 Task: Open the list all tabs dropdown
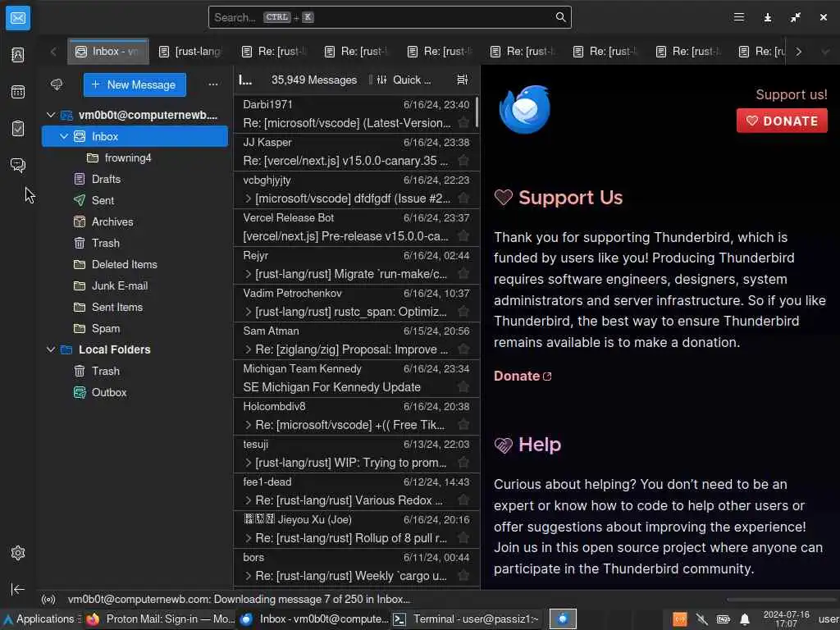pyautogui.click(x=825, y=52)
